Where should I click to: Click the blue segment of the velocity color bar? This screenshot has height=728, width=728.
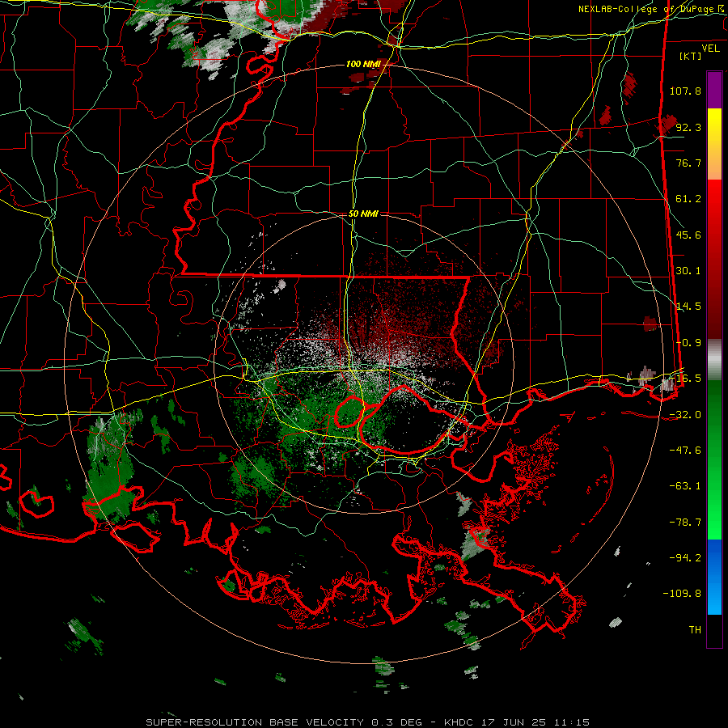(x=714, y=577)
